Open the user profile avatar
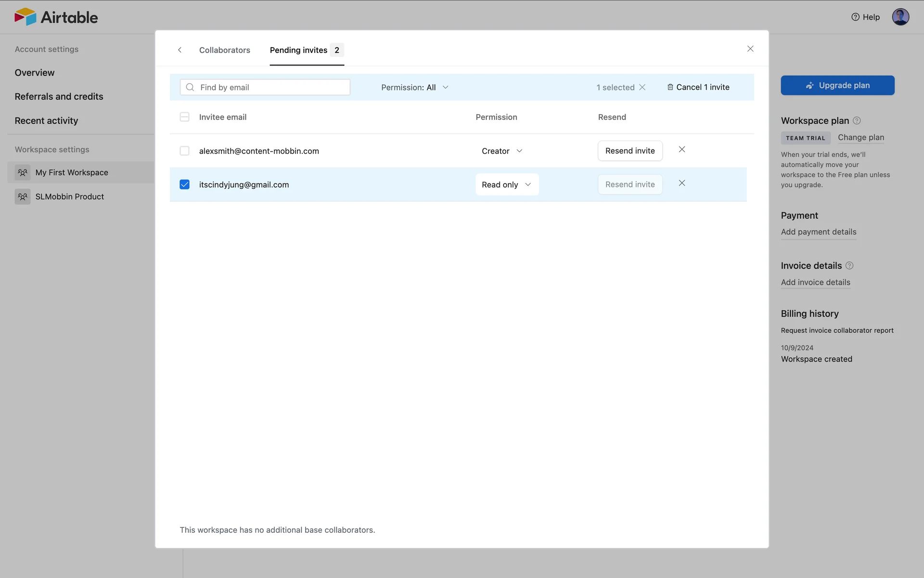924x578 pixels. coord(900,17)
